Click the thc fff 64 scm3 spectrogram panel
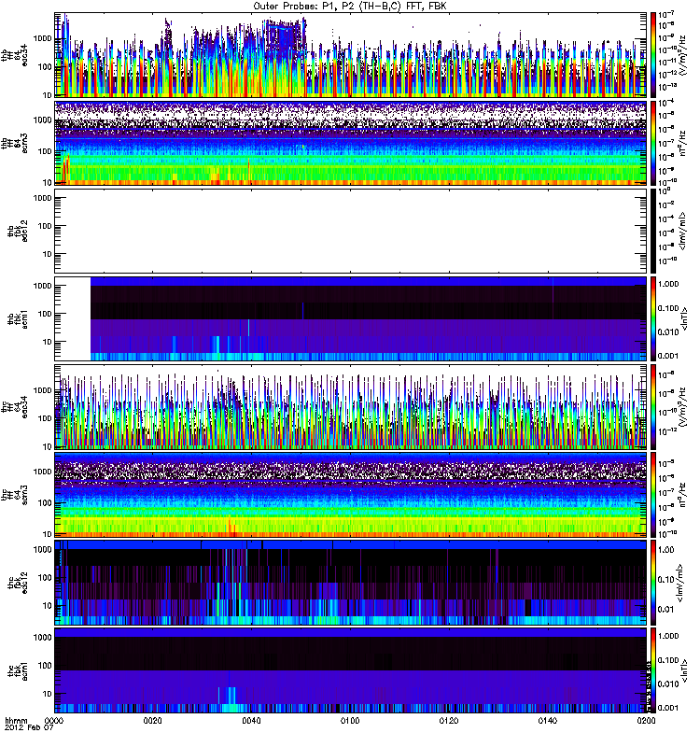The image size is (700, 747). tap(351, 495)
